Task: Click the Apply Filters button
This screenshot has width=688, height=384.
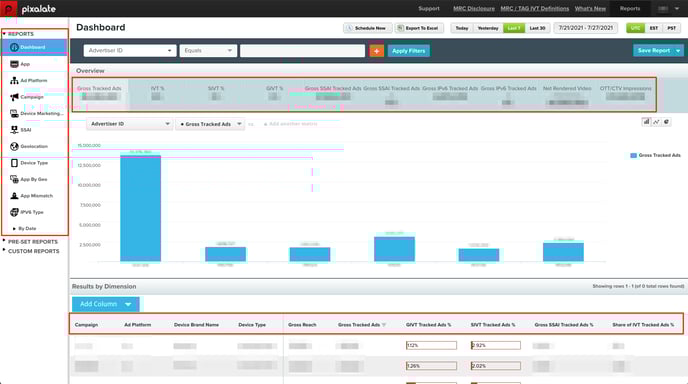Action: [408, 51]
